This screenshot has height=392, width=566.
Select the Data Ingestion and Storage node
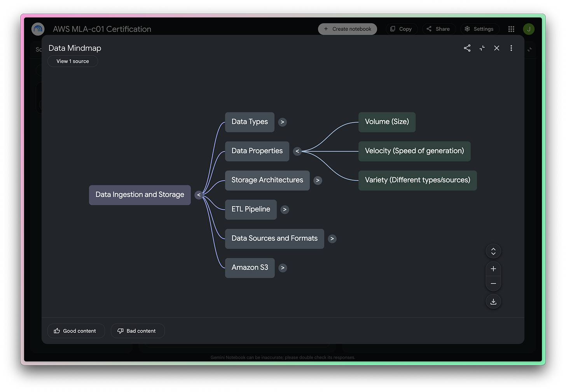pos(140,195)
